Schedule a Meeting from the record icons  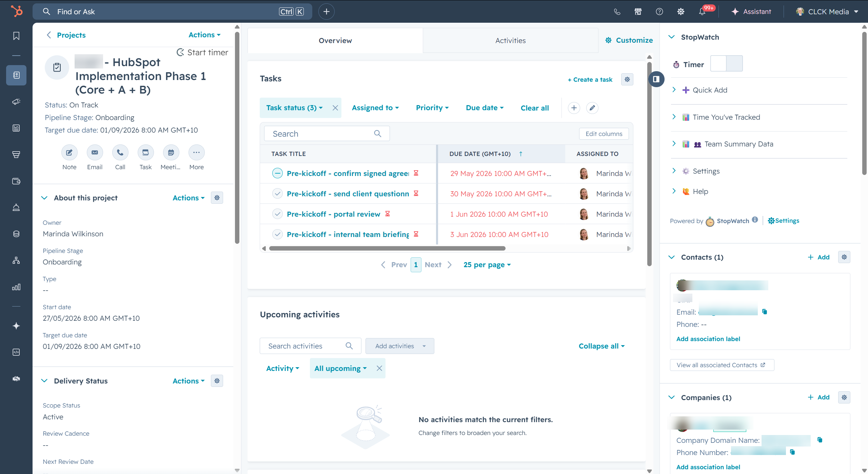pyautogui.click(x=171, y=153)
